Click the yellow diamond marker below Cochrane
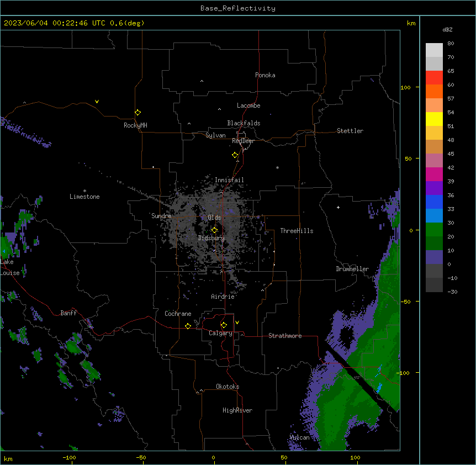 188,326
